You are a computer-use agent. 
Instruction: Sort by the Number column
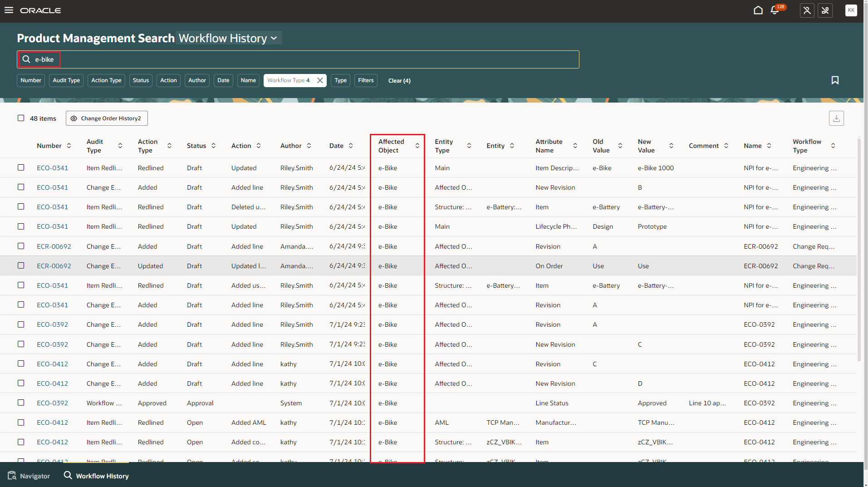69,146
